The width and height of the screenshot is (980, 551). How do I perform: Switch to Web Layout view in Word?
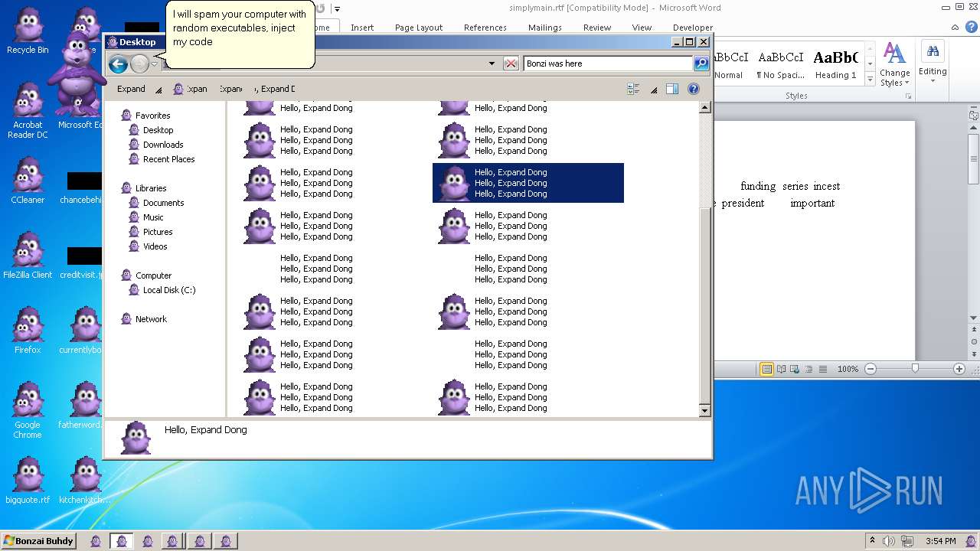795,369
